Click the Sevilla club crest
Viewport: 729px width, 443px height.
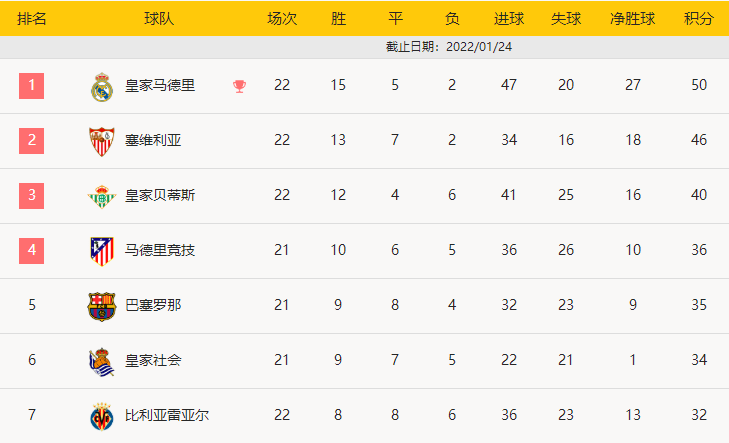(102, 141)
